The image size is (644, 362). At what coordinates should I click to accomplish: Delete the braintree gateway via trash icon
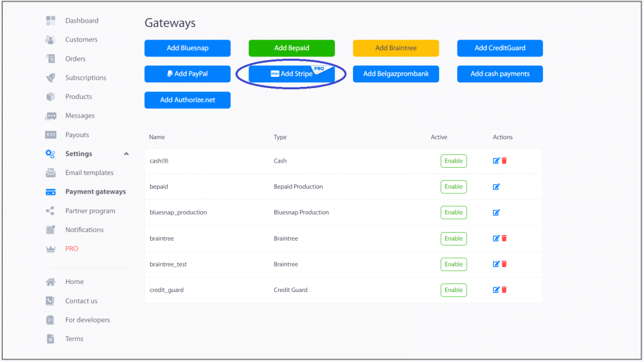[504, 238]
